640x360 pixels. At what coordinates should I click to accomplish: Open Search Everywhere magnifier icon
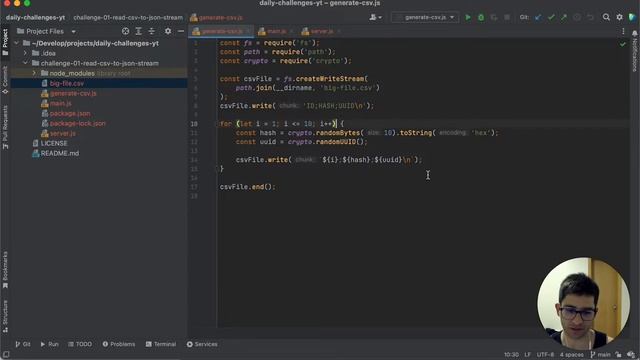[606, 17]
